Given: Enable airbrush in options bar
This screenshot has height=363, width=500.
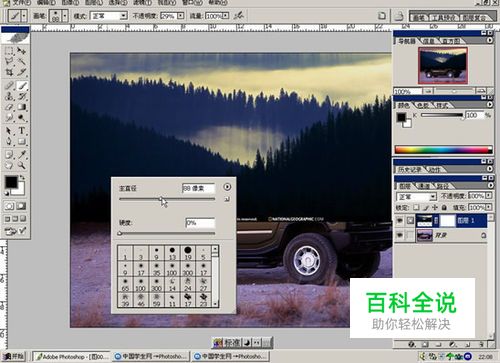Looking at the screenshot, I should pyautogui.click(x=239, y=15).
